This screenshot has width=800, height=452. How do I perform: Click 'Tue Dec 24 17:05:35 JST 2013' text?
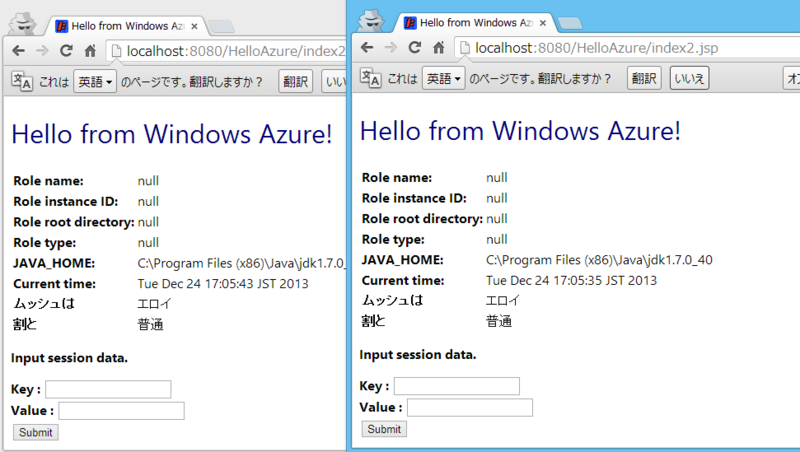[571, 281]
